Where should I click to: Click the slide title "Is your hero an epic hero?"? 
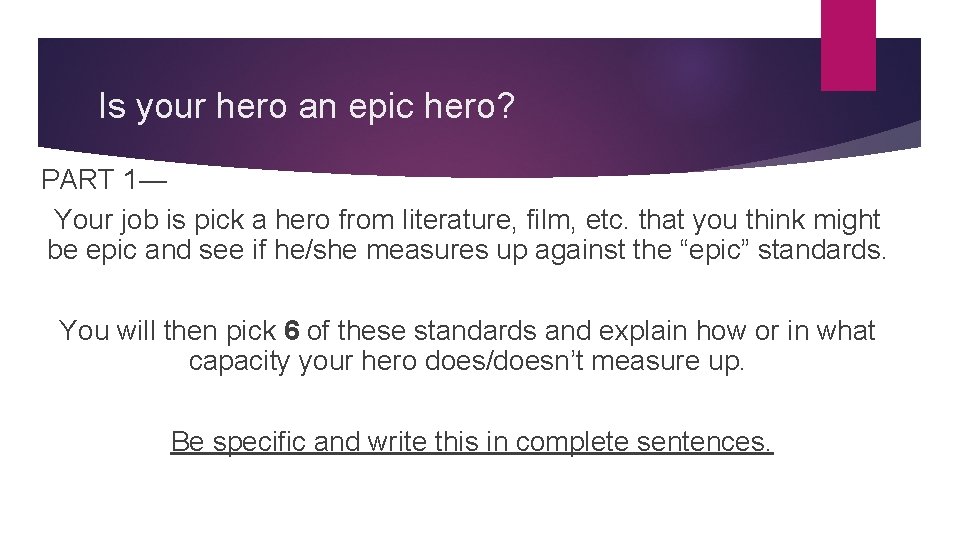(x=306, y=106)
